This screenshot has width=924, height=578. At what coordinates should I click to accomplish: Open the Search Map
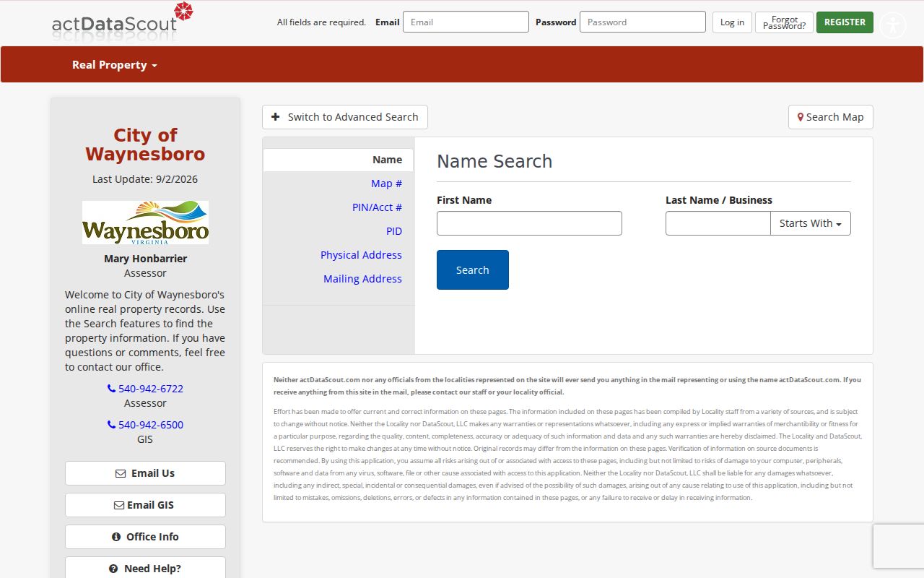[x=831, y=117]
